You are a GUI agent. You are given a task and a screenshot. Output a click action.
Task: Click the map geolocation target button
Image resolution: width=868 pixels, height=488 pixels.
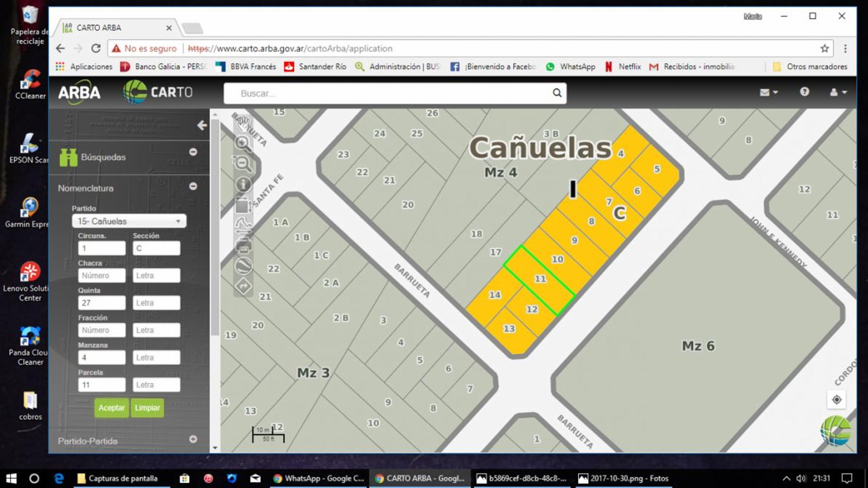point(837,399)
